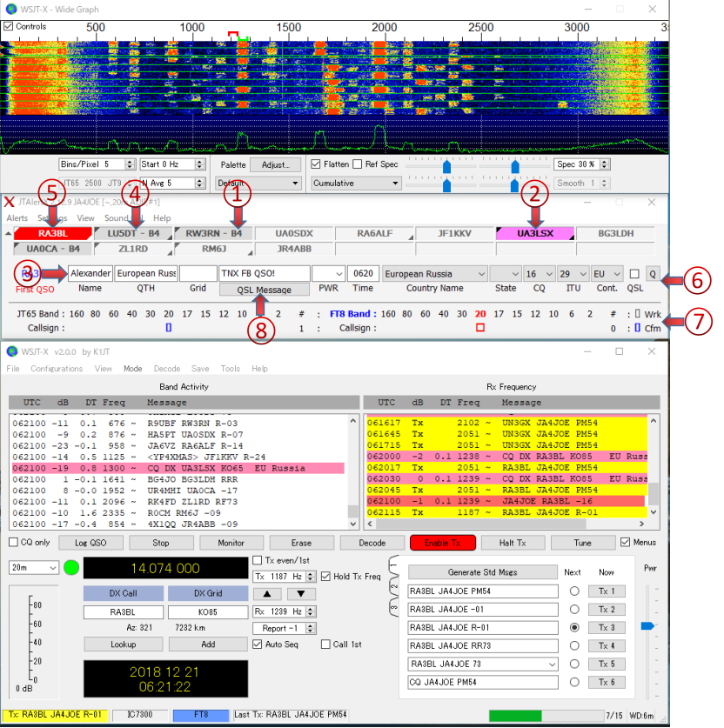
Task: Open the Save menu in WSJT-X
Action: 200,369
